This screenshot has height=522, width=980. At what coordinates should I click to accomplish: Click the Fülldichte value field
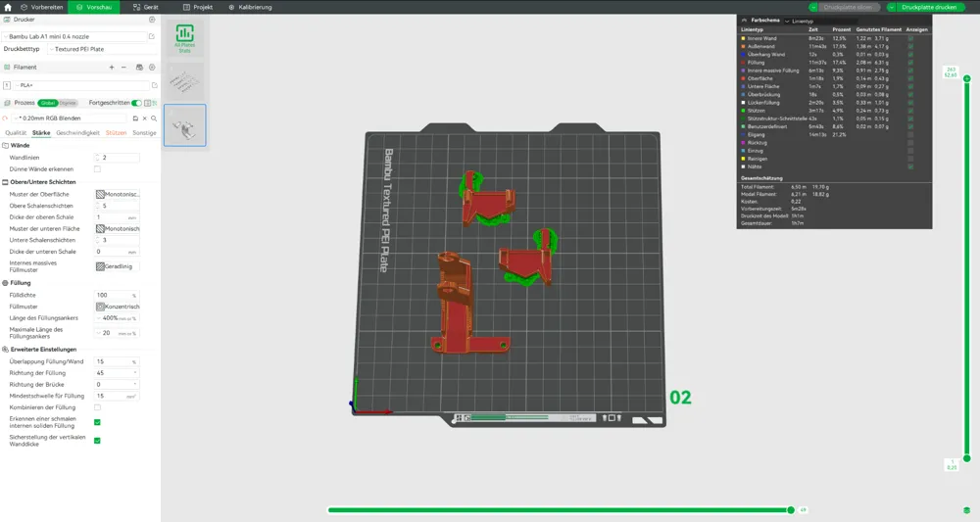[117, 295]
